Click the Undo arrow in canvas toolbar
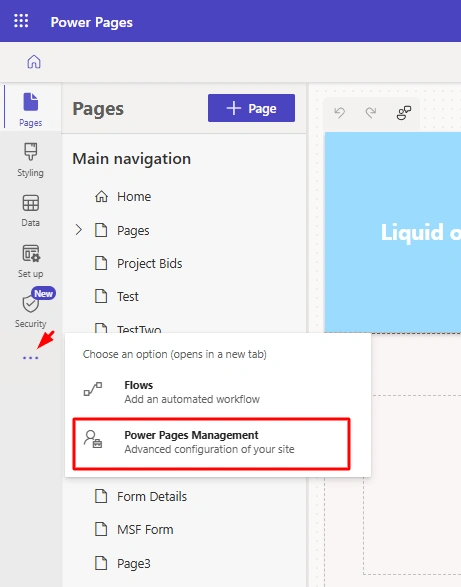Image resolution: width=461 pixels, height=587 pixels. [x=340, y=112]
